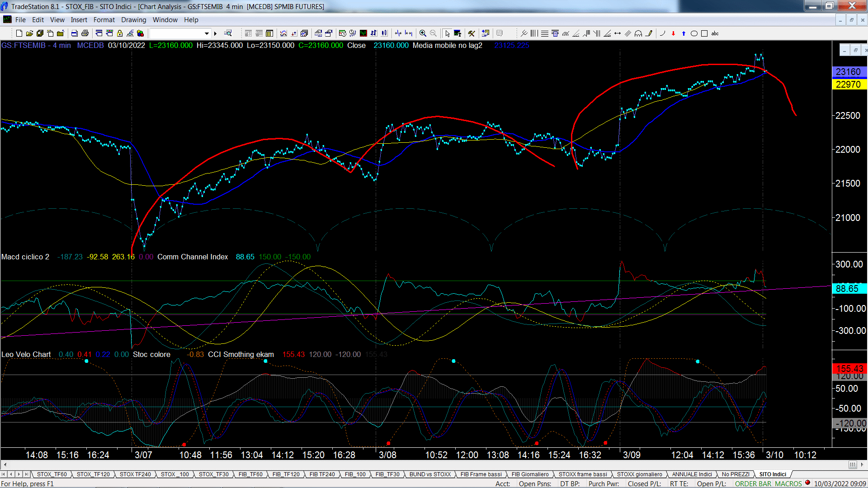Select the time cycles arcs tool
This screenshot has height=488, width=868.
click(x=638, y=33)
